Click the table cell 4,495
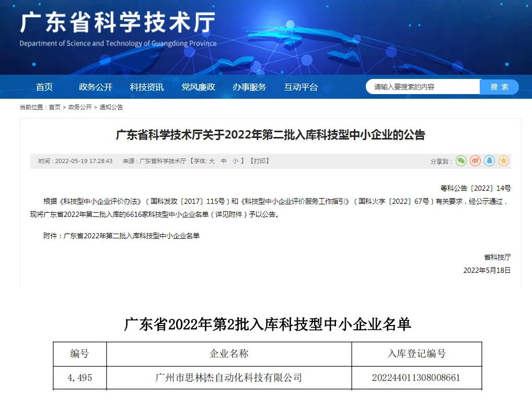Viewport: 532px width, 415px height. coord(80,378)
